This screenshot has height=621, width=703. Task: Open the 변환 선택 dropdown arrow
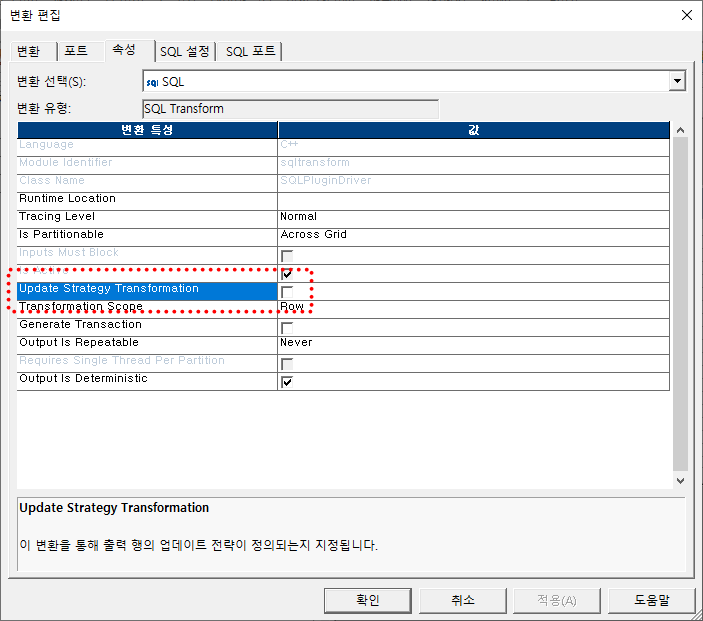[677, 82]
